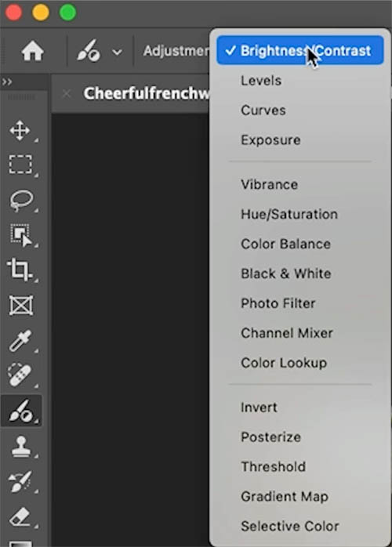Click the Home icon in options bar
The width and height of the screenshot is (392, 547).
[x=32, y=51]
